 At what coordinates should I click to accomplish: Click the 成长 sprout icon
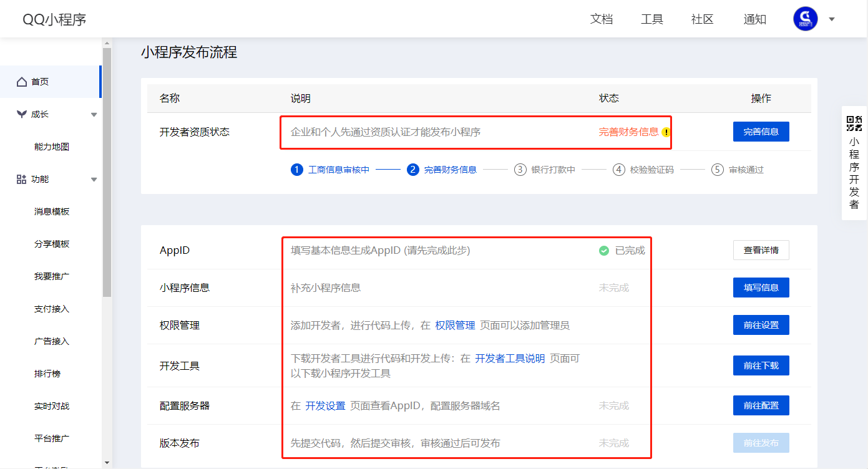coord(22,114)
